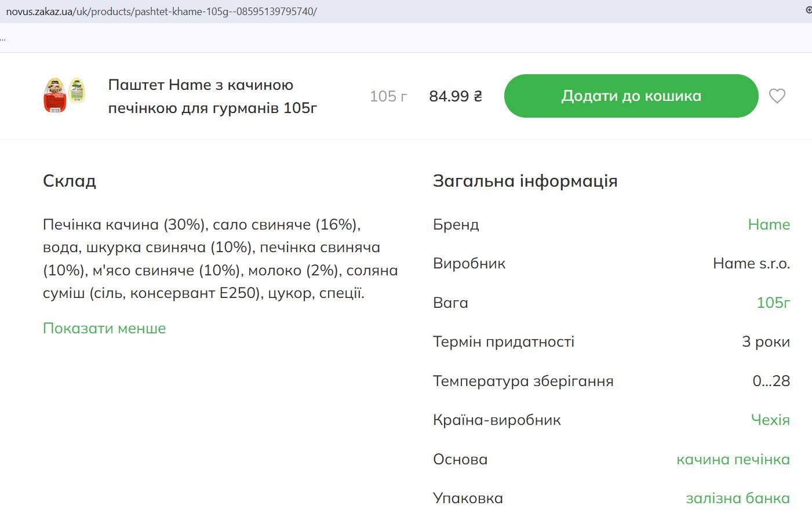Click the 'Бренд' label

click(x=456, y=224)
